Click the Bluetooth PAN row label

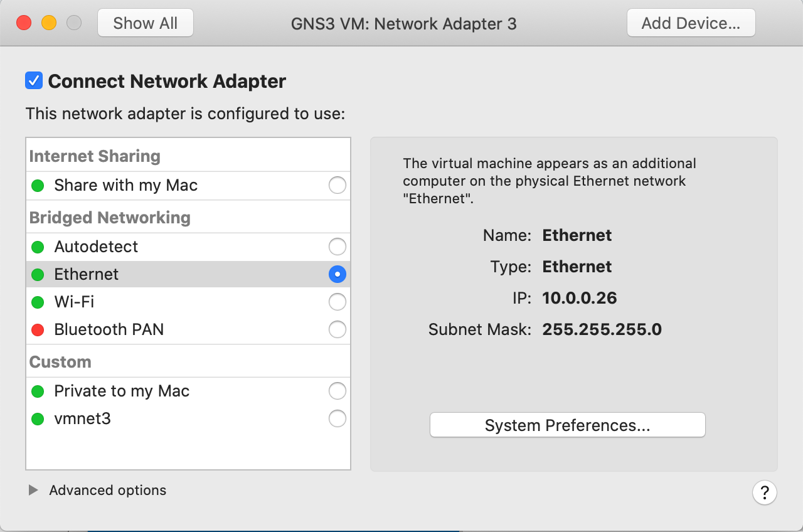[x=109, y=329]
